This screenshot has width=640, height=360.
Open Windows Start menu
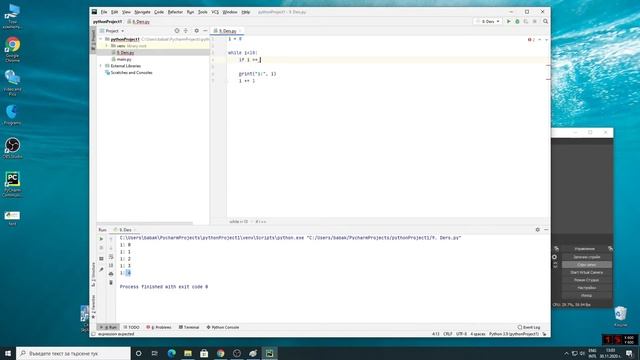(x=8, y=353)
